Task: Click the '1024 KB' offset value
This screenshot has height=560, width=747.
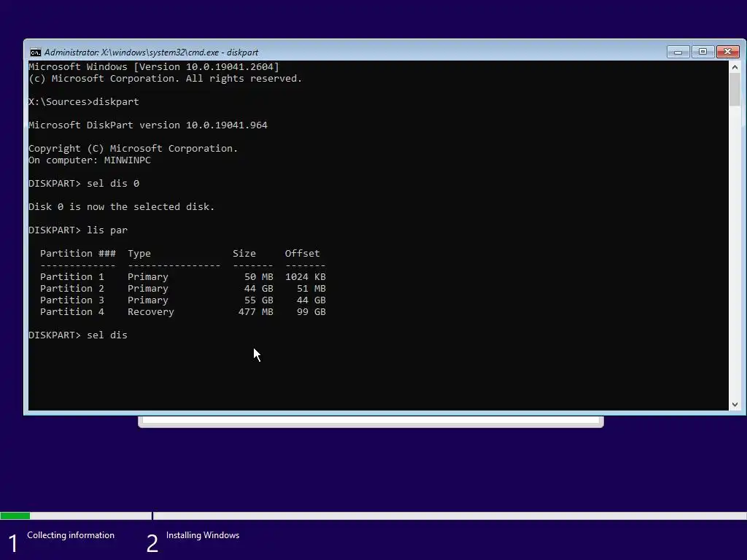Action: coord(306,276)
